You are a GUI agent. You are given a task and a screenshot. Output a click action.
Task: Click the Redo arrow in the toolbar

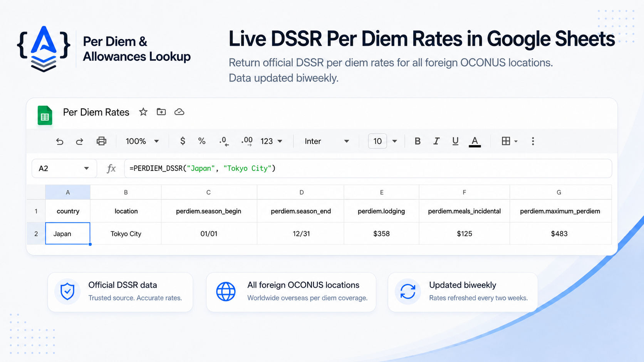(x=79, y=141)
